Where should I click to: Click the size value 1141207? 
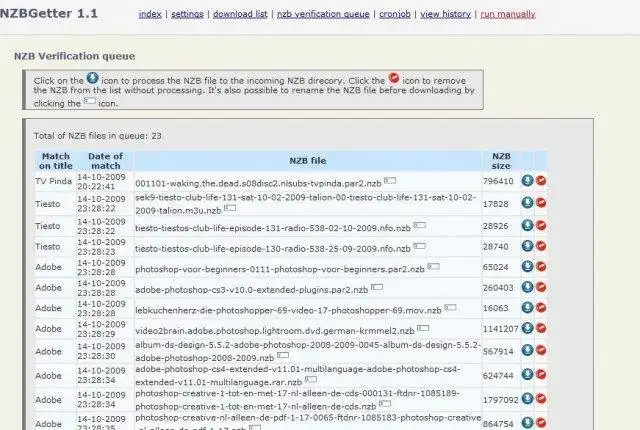(x=501, y=329)
